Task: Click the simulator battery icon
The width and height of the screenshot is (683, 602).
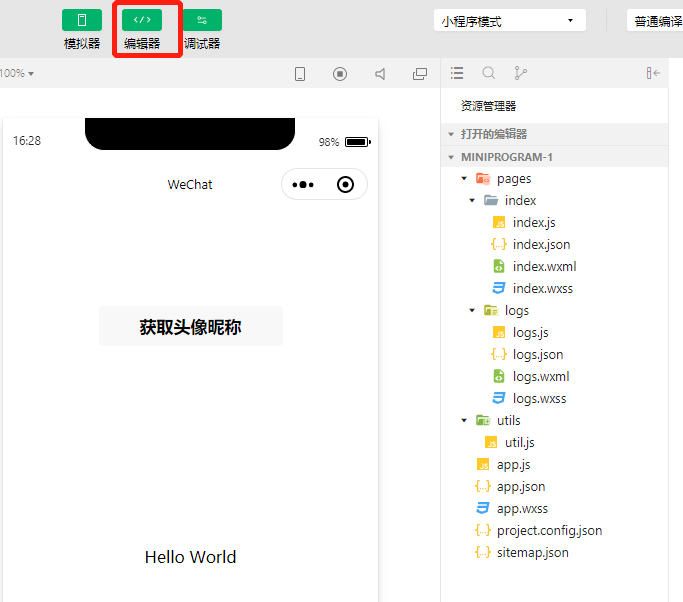Action: 358,142
